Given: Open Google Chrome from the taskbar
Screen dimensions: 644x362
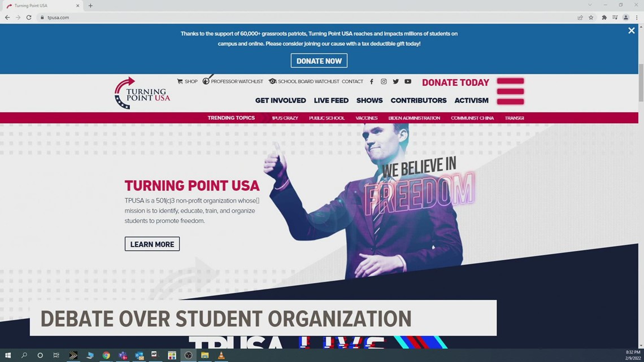Looking at the screenshot, I should (x=106, y=355).
